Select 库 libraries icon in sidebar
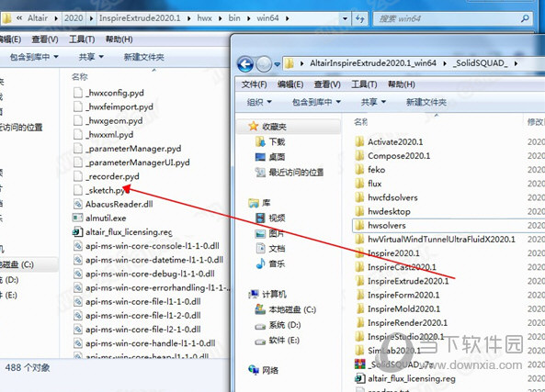Image resolution: width=545 pixels, height=392 pixels. pos(254,203)
